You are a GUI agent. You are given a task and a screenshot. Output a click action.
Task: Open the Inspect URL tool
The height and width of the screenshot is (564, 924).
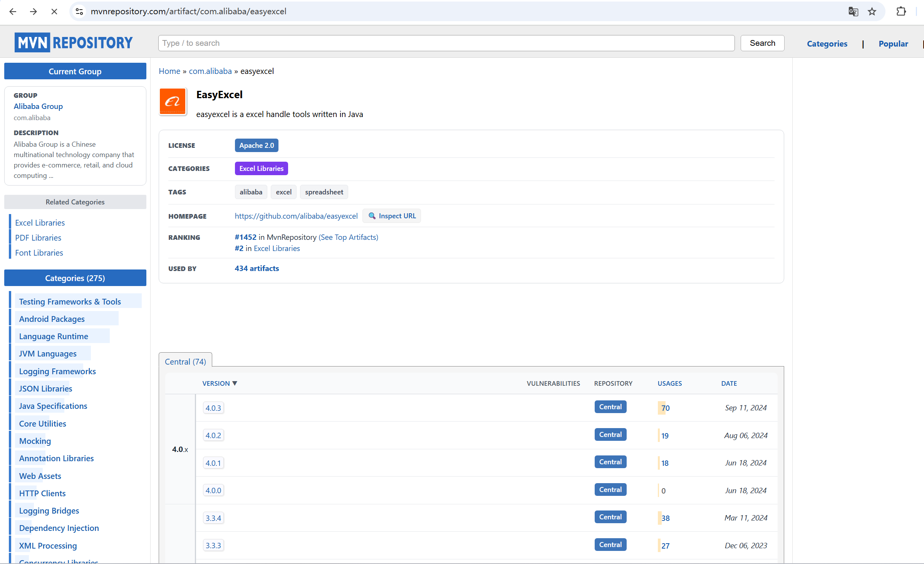[391, 216]
